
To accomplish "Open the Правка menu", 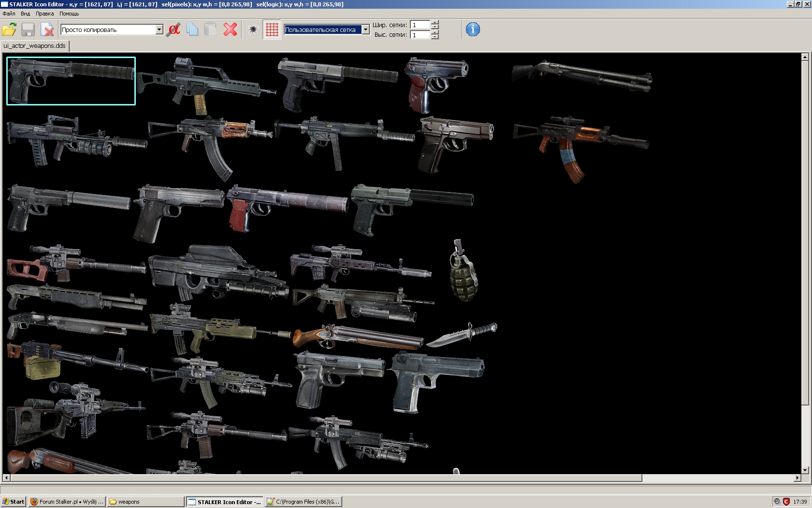I will 44,14.
